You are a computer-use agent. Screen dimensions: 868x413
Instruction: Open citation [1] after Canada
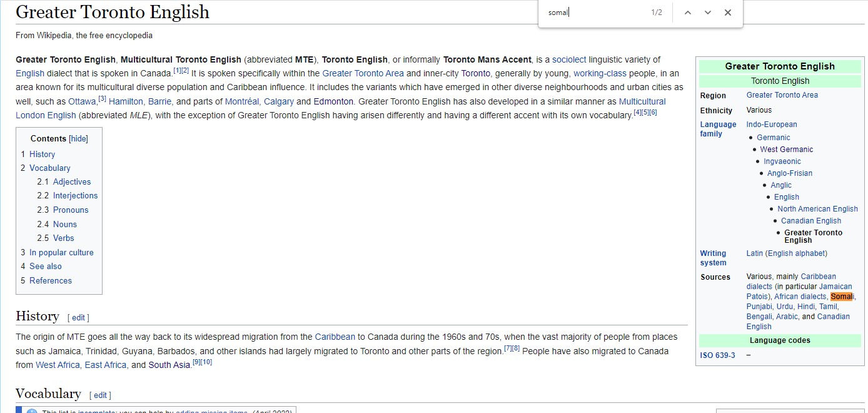tap(177, 70)
